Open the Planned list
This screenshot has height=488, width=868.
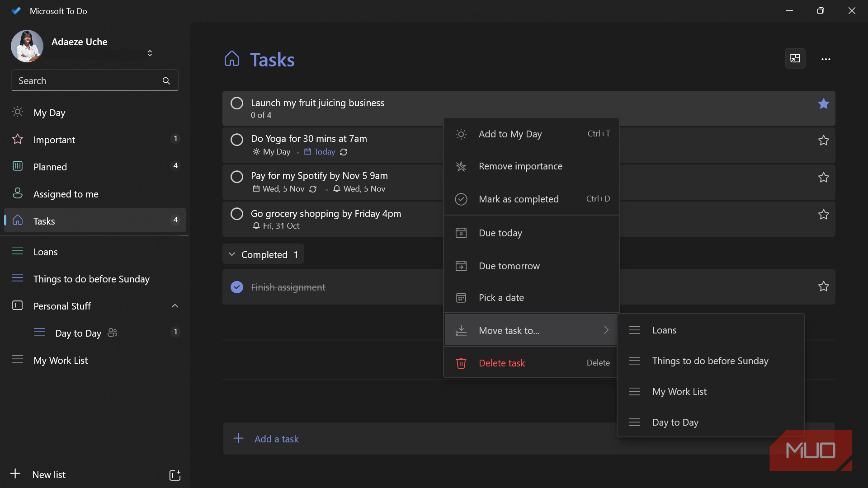click(x=95, y=167)
